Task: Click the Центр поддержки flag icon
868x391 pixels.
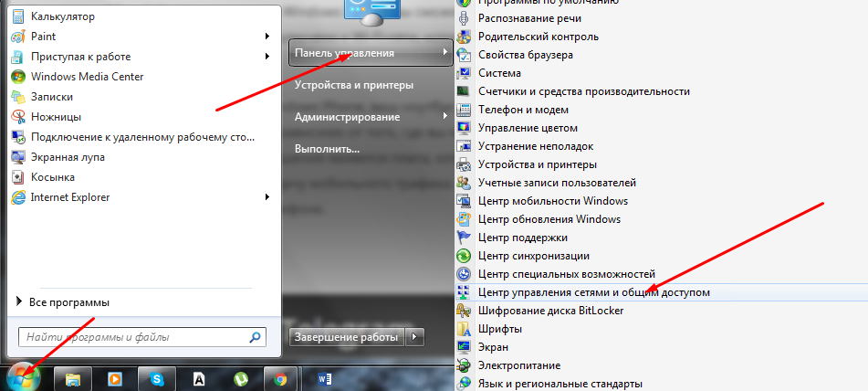Action: click(464, 238)
